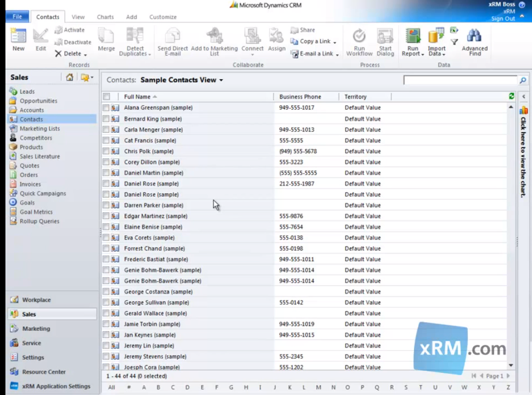The height and width of the screenshot is (395, 532).
Task: Open the chart pane icon
Action: 524,110
